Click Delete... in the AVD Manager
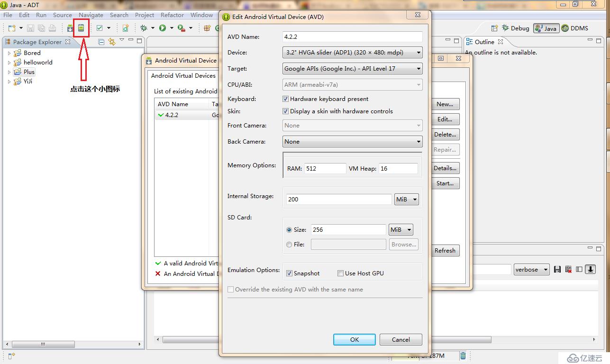The height and width of the screenshot is (364, 610). tap(445, 135)
